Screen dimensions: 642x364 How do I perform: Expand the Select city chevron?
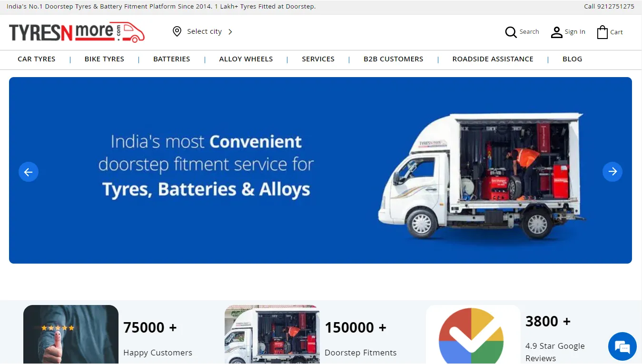point(230,32)
